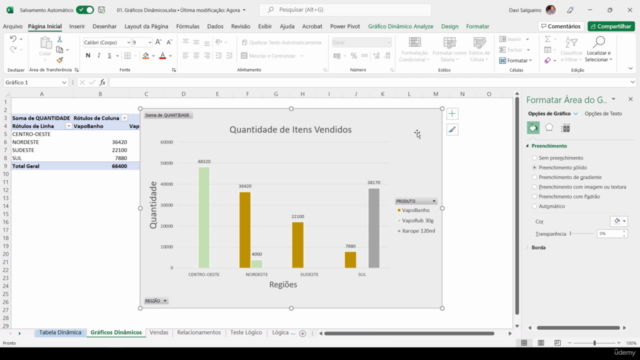Open the Dados ribbon tab
The width and height of the screenshot is (640, 360).
click(215, 26)
